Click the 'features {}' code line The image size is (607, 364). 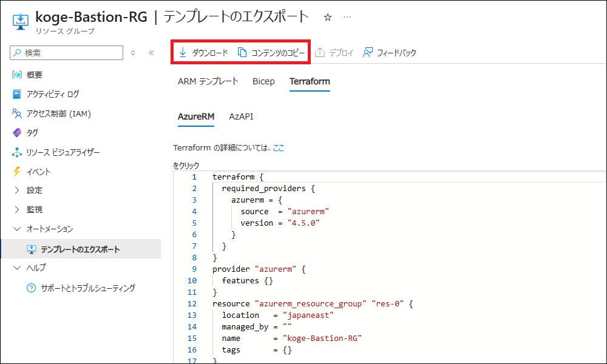(248, 280)
